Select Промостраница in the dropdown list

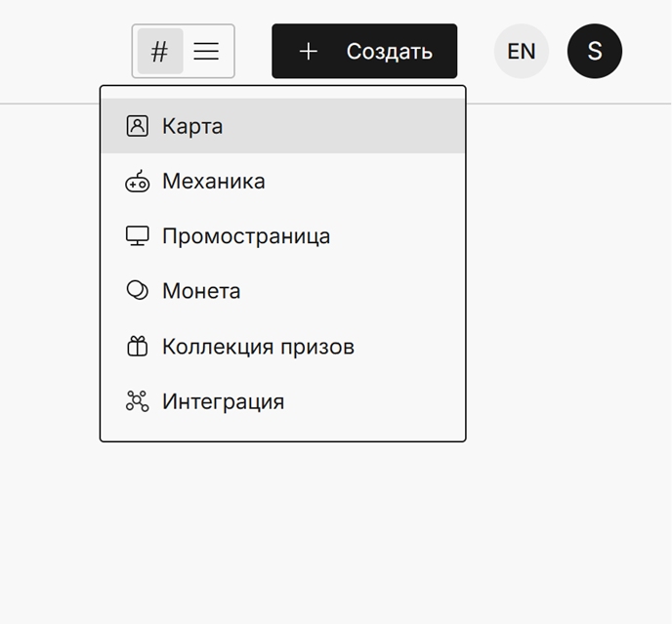point(283,235)
